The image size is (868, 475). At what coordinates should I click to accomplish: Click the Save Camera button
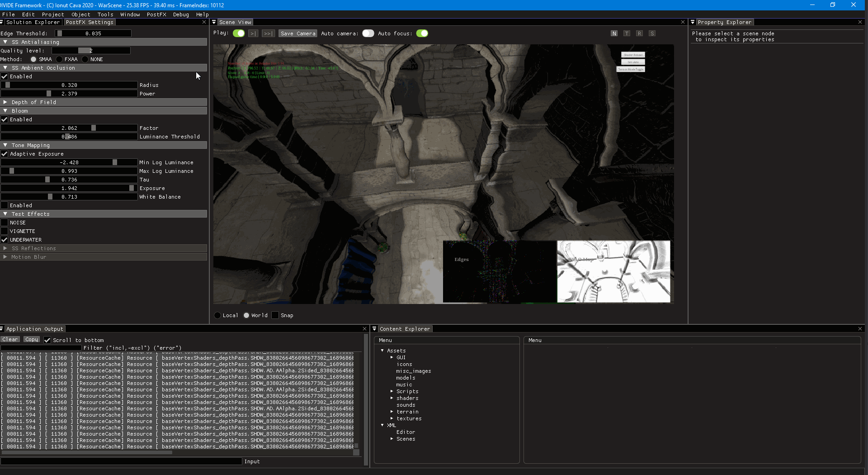coord(297,33)
